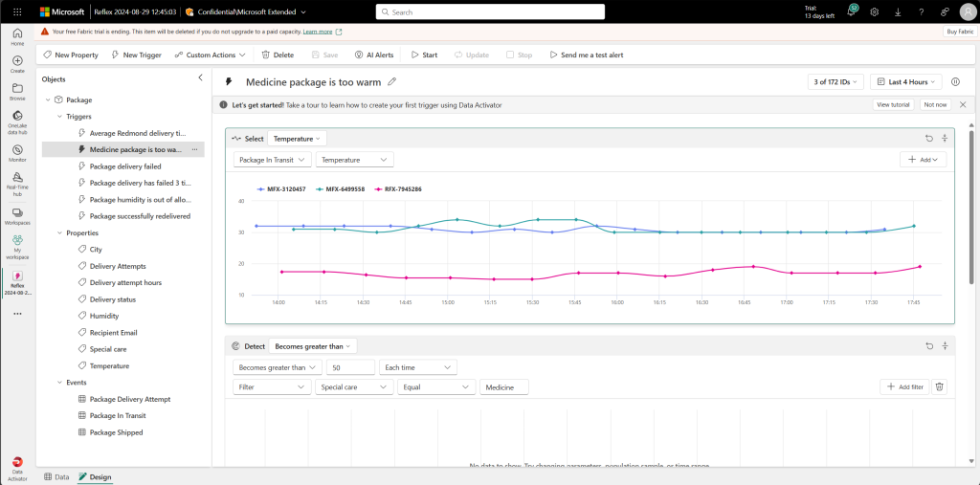Pause live updates with the pause icon

click(955, 82)
